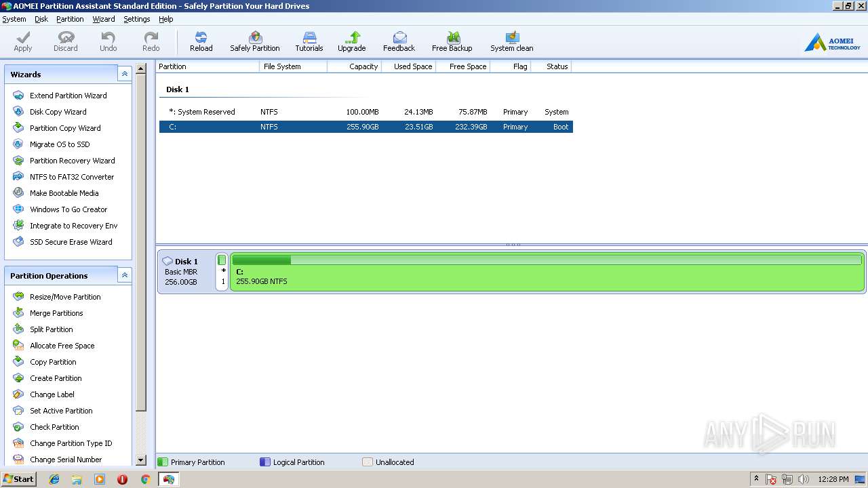Click the sidebar scroll-down arrow
This screenshot has width=868, height=488.
(141, 460)
